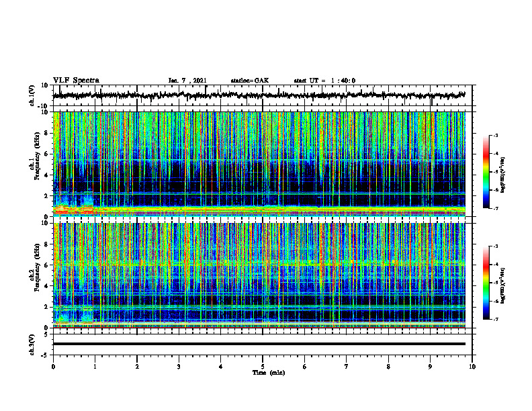Screen dimensions: 532x411
Task: Click the ch.1 color bar "log(PSD)" unit label
Action: tap(503, 175)
